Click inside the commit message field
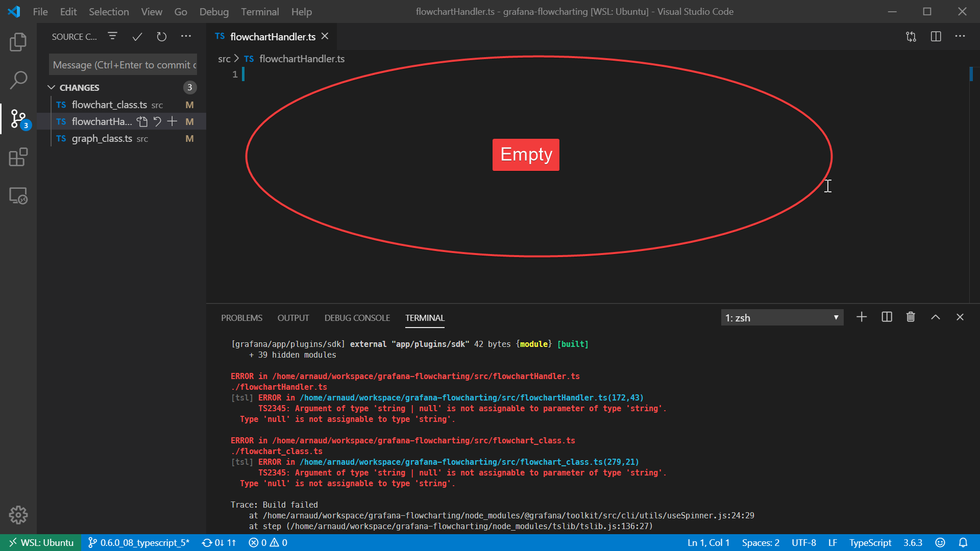 tap(122, 64)
